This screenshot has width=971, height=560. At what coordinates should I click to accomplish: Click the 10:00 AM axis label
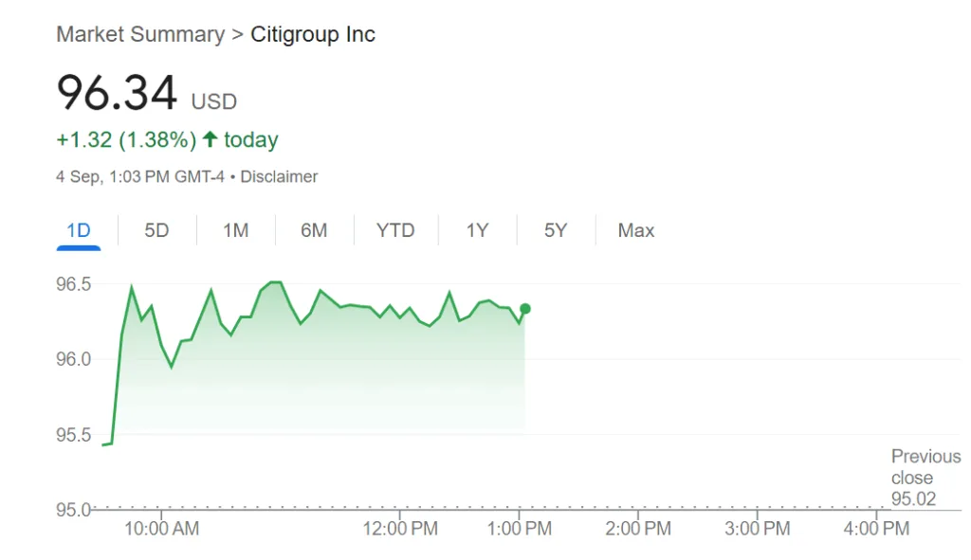(x=161, y=529)
